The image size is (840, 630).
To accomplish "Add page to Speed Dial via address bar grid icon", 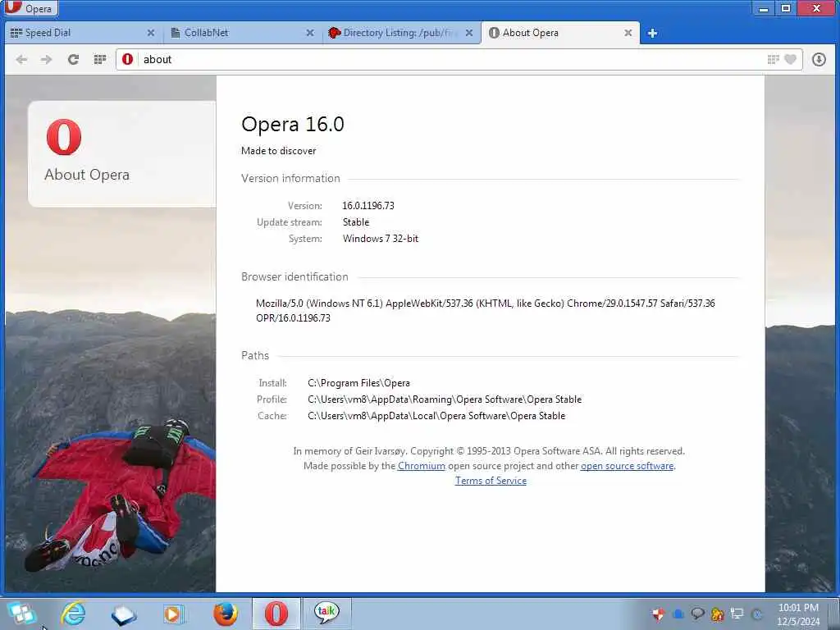I will click(x=773, y=59).
